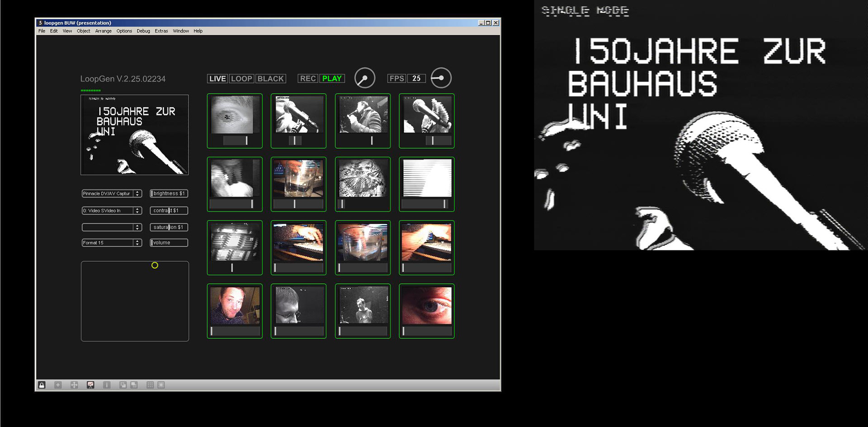Viewport: 868px width, 427px height.
Task: Click the slider under the red eye thumbnail
Action: 427,331
